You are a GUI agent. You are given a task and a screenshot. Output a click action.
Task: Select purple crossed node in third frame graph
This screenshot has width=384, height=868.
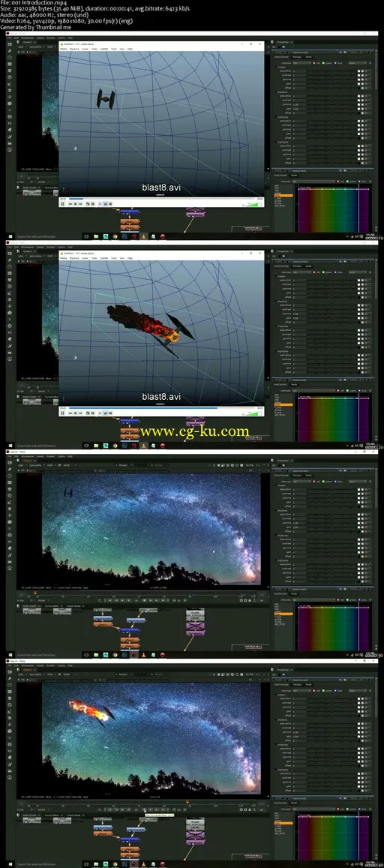(x=195, y=625)
